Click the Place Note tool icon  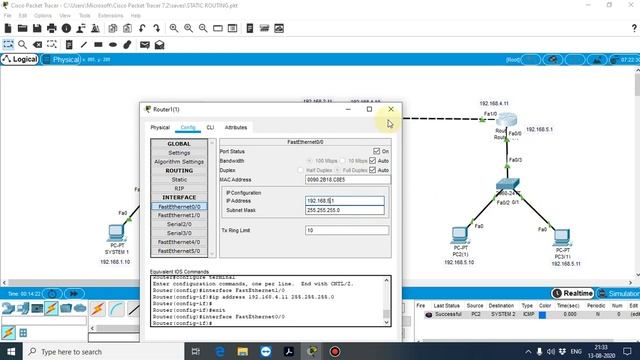tap(69, 44)
